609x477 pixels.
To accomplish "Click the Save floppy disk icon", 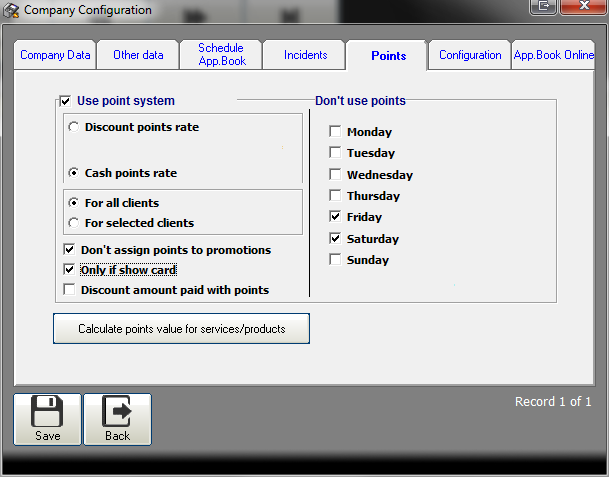I will click(47, 413).
